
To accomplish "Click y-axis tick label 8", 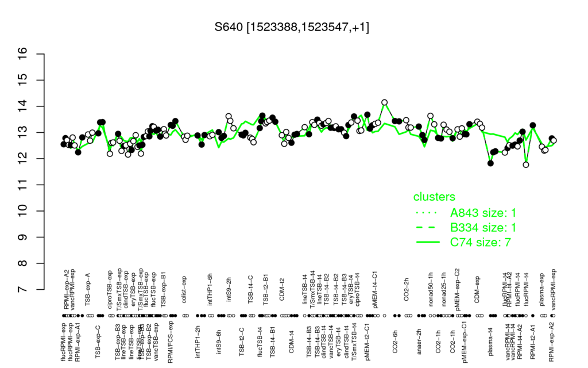I will pos(22,263).
